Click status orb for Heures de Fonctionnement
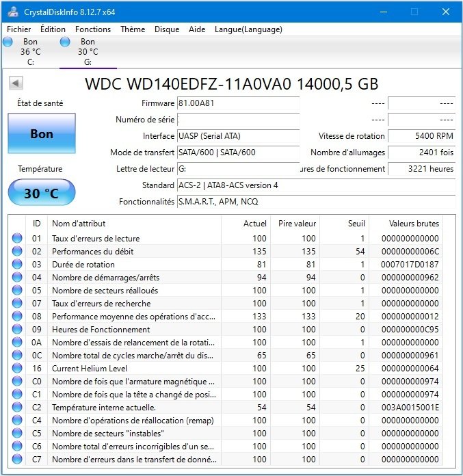This screenshot has width=463, height=476. coord(17,329)
